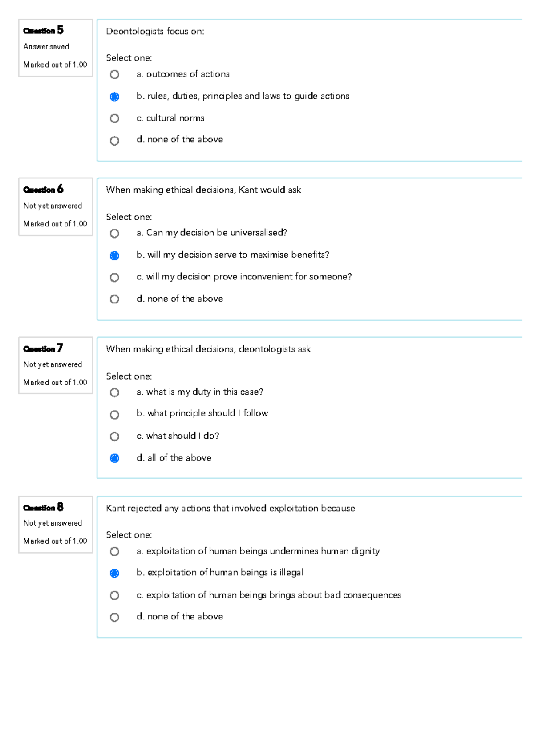Pick none of the above in Question 5
Screen dimensions: 534x756
tap(115, 141)
